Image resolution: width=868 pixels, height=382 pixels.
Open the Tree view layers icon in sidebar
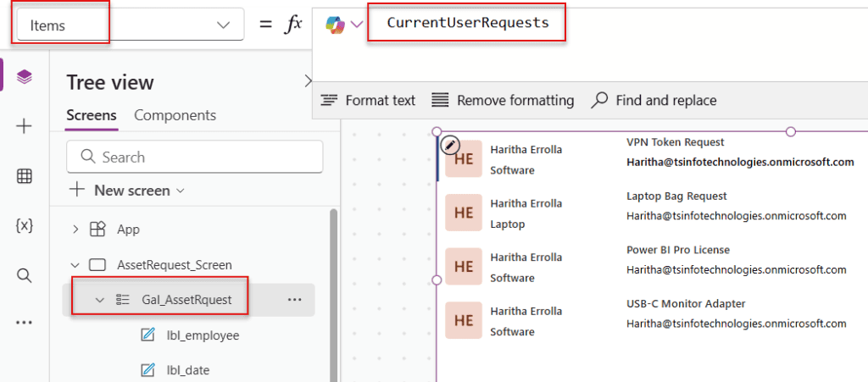click(x=24, y=77)
